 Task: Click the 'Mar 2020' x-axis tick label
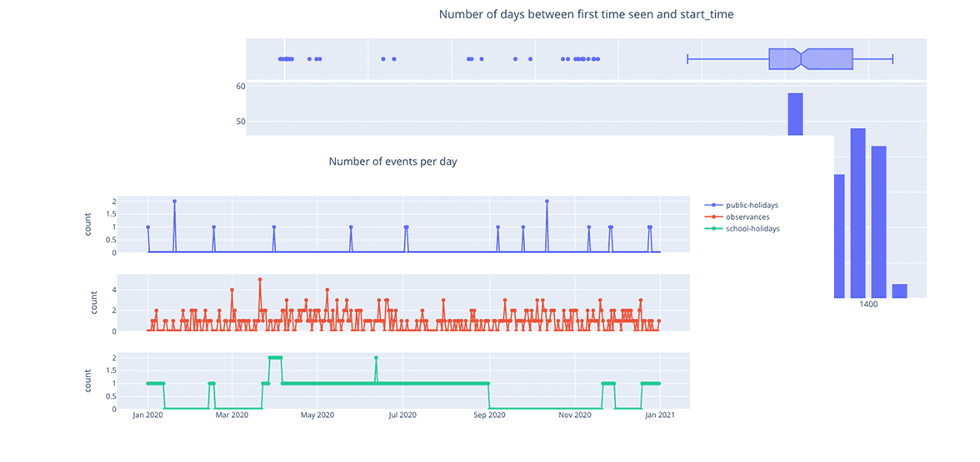click(x=232, y=415)
